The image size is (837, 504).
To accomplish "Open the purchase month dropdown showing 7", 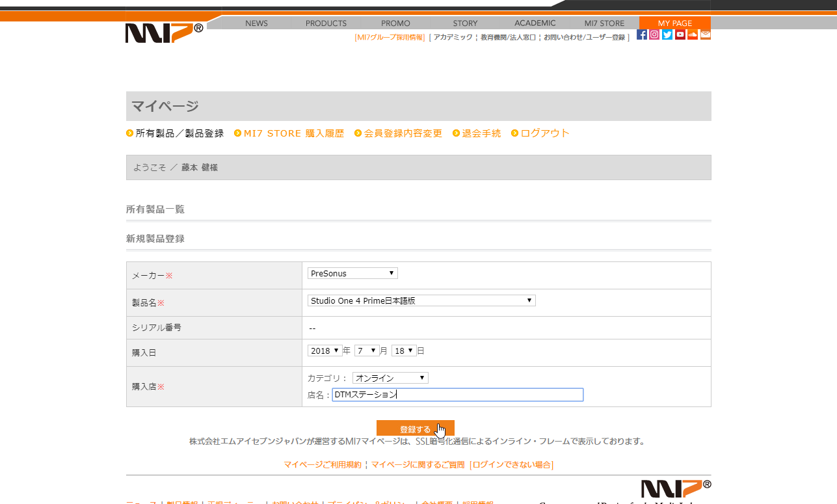I will pyautogui.click(x=367, y=351).
